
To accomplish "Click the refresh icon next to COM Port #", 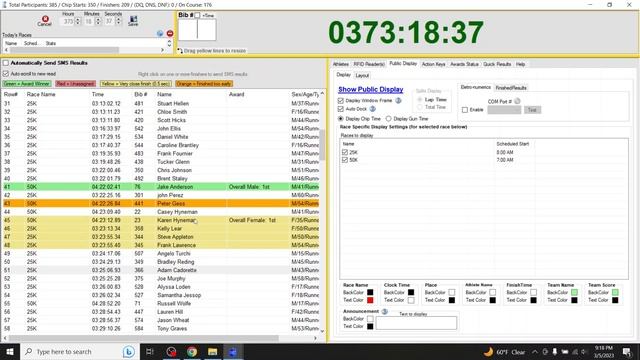I will 517,101.
